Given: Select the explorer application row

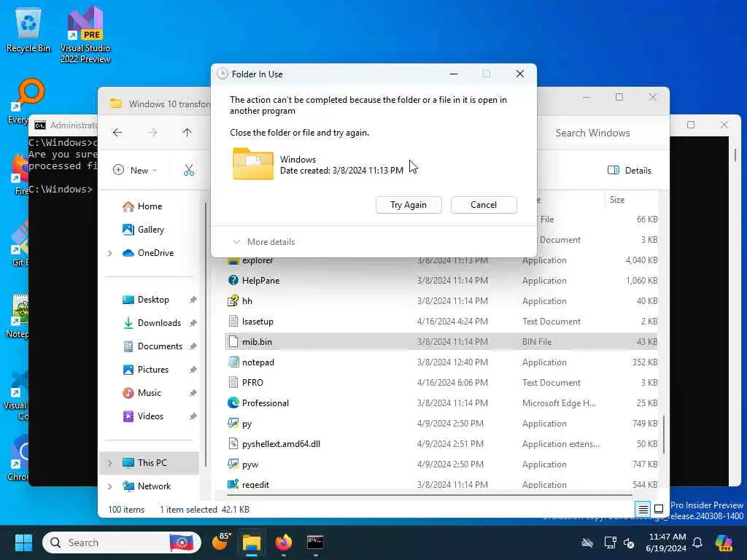Looking at the screenshot, I should click(x=441, y=260).
